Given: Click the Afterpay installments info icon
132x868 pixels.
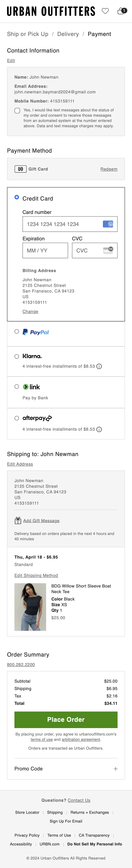Looking at the screenshot, I should (99, 429).
